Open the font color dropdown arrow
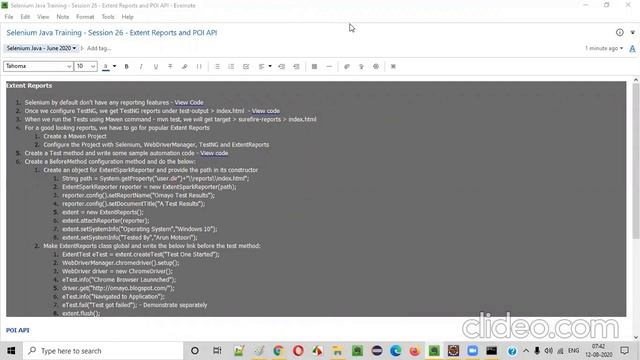Viewport: 640px width, 360px height. 114,66
